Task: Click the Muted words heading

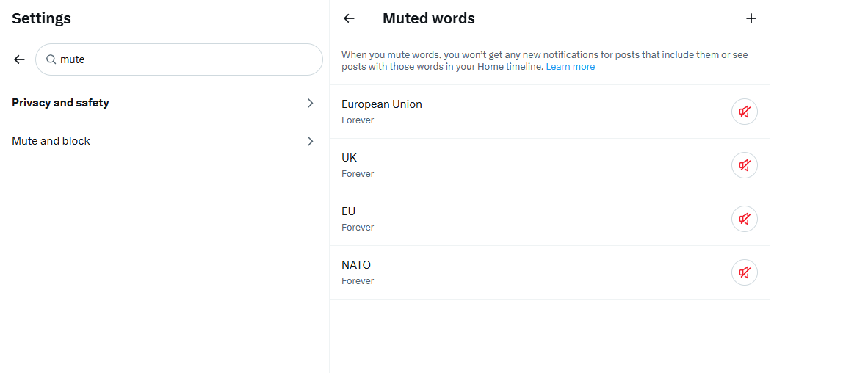Action: click(x=428, y=18)
